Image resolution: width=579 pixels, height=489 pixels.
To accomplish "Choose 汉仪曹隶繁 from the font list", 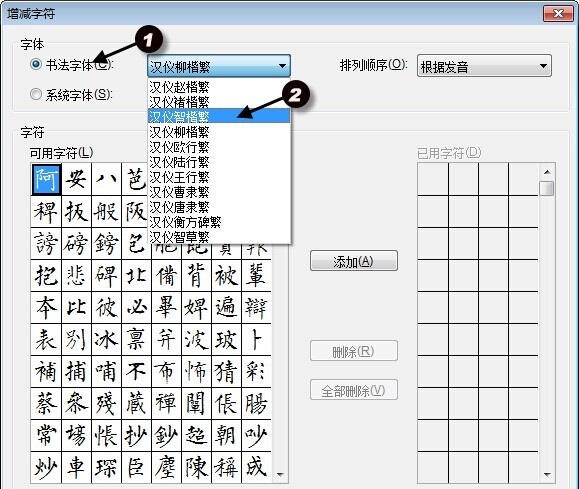I will pyautogui.click(x=219, y=192).
